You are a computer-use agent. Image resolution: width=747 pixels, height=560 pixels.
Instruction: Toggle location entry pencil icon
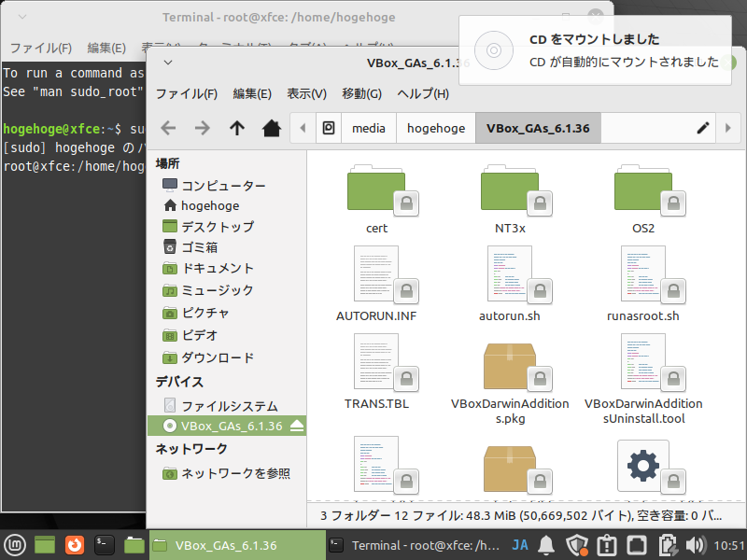703,128
